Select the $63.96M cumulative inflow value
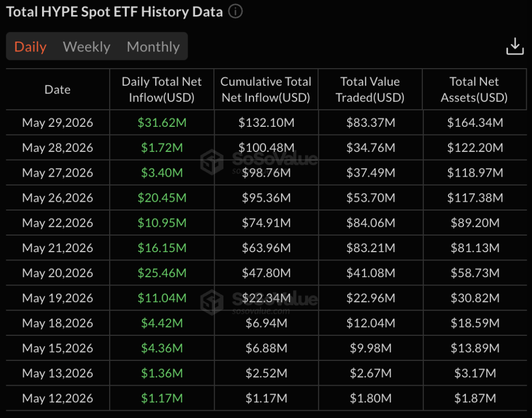Viewport: 532px width, 418px height. (x=266, y=248)
